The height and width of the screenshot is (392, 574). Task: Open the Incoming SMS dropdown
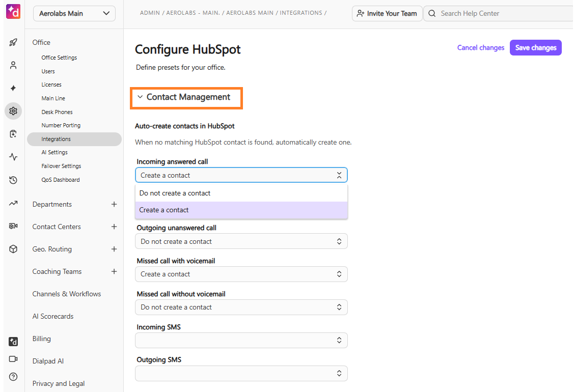pos(241,341)
